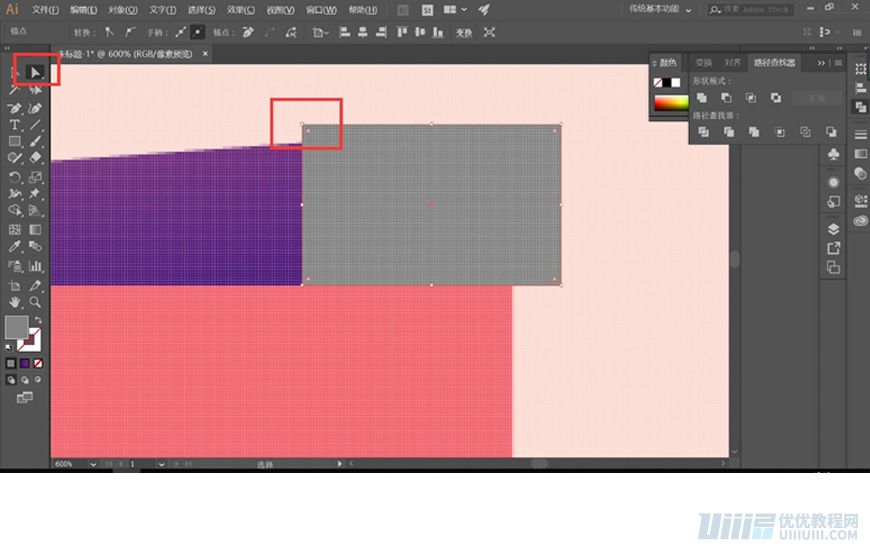Image resolution: width=870 pixels, height=550 pixels.
Task: Click the Divide pathfinder icon
Action: (x=704, y=132)
